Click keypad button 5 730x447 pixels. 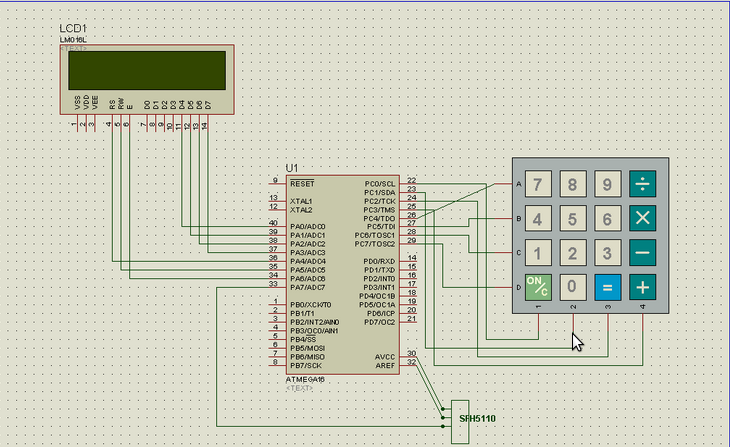click(x=573, y=218)
